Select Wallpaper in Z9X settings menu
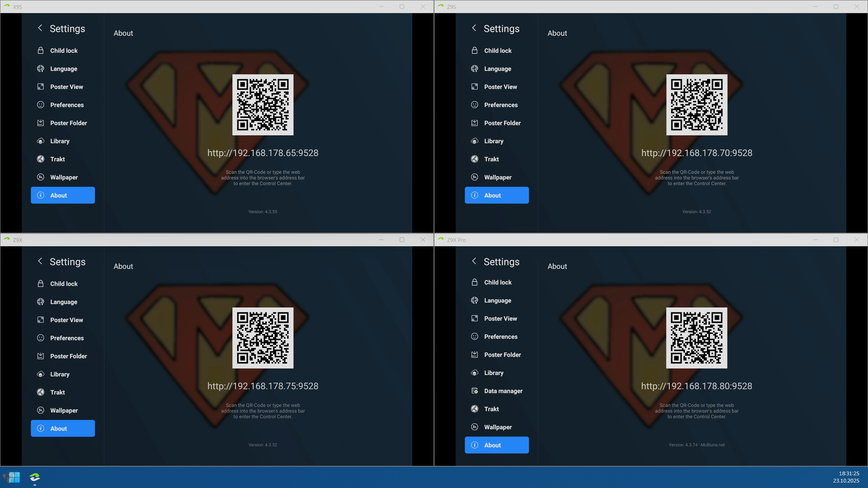The height and width of the screenshot is (488, 868). click(x=64, y=410)
